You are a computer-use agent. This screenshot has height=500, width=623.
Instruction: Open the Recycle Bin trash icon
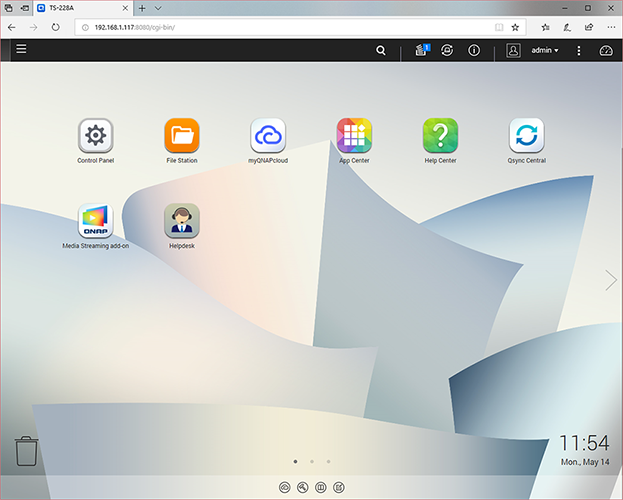click(27, 451)
